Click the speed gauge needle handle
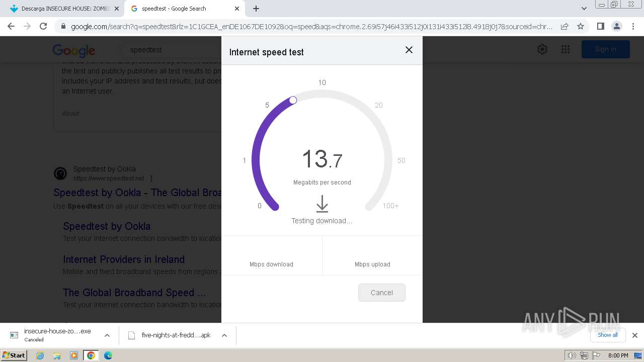 tap(293, 100)
